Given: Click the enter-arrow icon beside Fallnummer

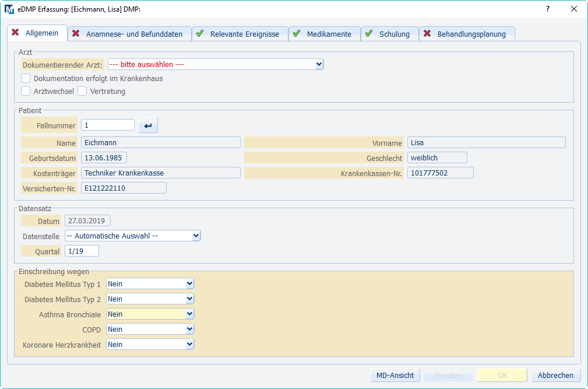Looking at the screenshot, I should (148, 125).
